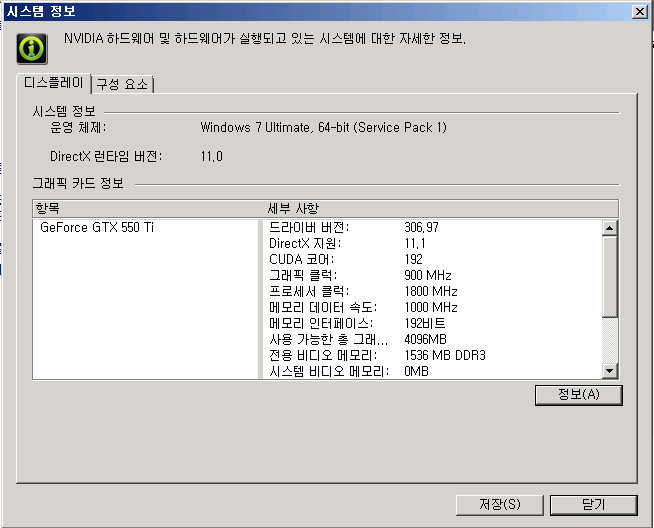Click the 1800 MHz value
Viewport: 654px width, 528px height.
point(431,291)
